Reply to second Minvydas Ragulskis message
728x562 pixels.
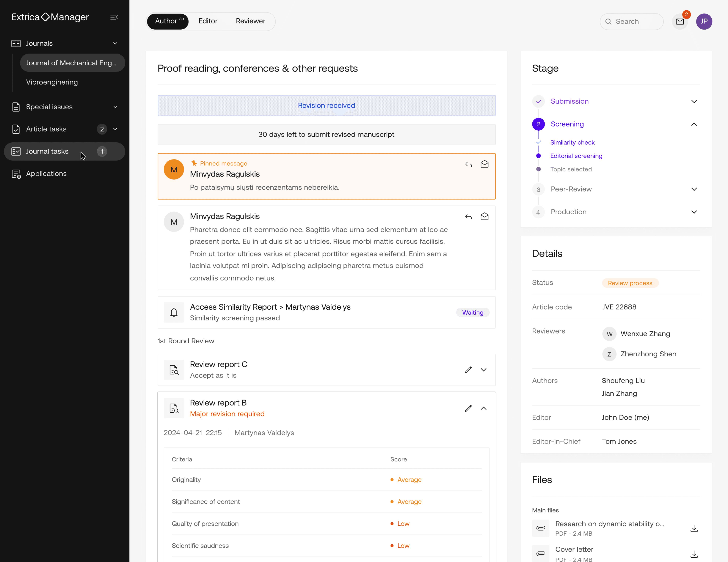tap(468, 217)
